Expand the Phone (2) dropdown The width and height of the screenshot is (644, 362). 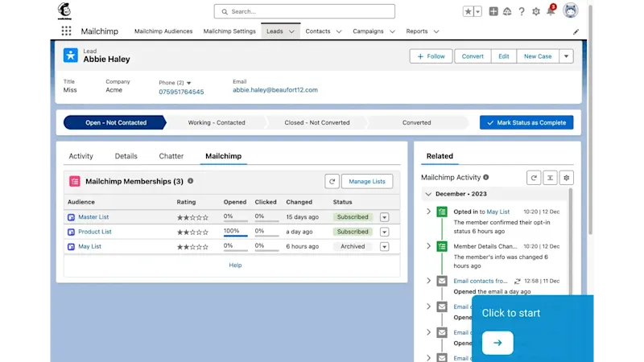tap(189, 83)
